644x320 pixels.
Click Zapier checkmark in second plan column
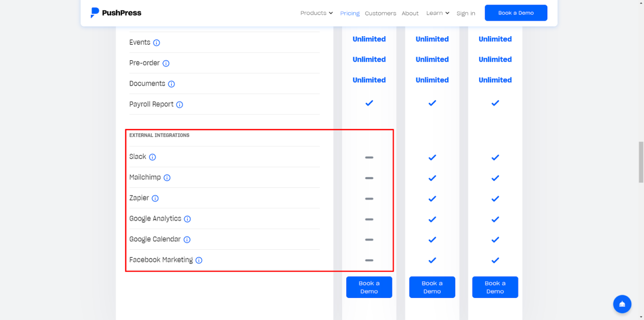click(432, 199)
